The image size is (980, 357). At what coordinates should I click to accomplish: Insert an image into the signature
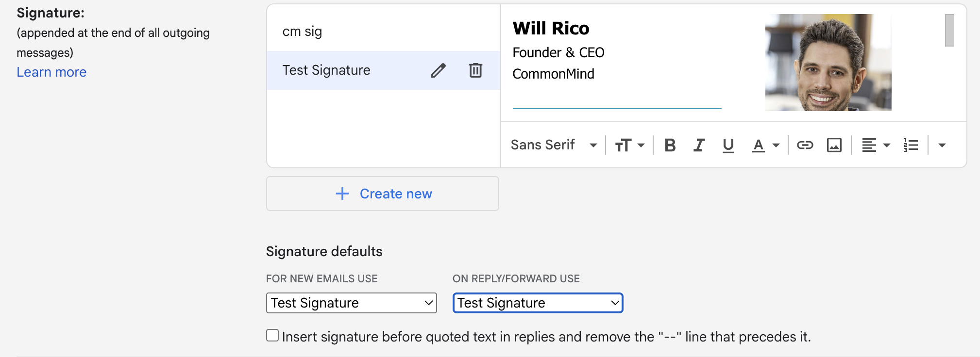pyautogui.click(x=834, y=145)
